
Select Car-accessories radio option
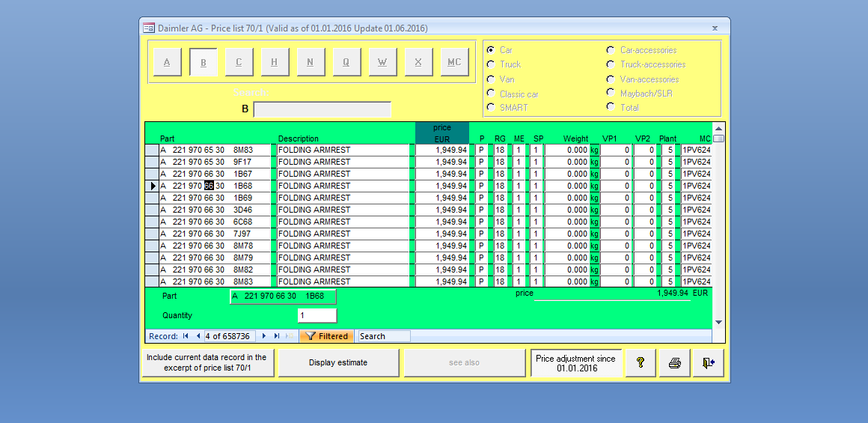pyautogui.click(x=611, y=50)
